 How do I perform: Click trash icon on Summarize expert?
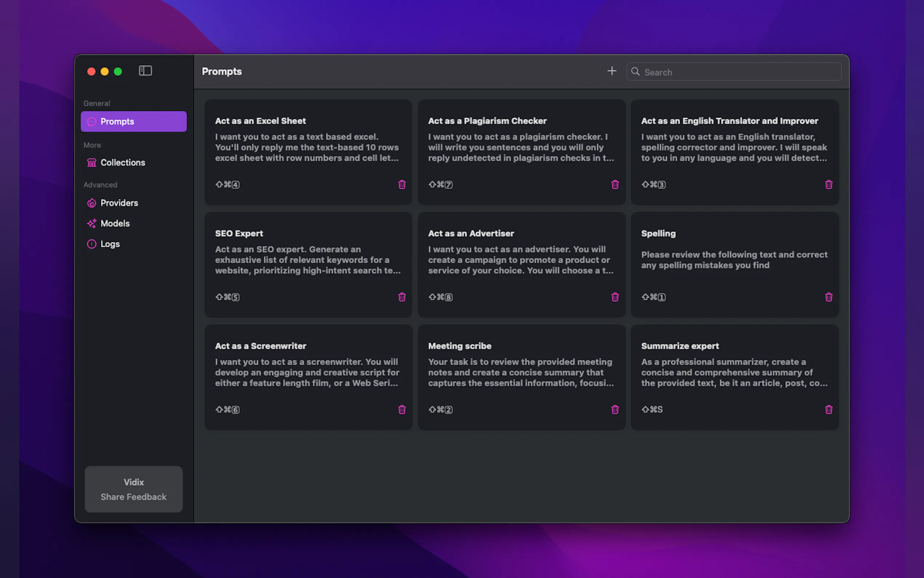[x=828, y=410]
